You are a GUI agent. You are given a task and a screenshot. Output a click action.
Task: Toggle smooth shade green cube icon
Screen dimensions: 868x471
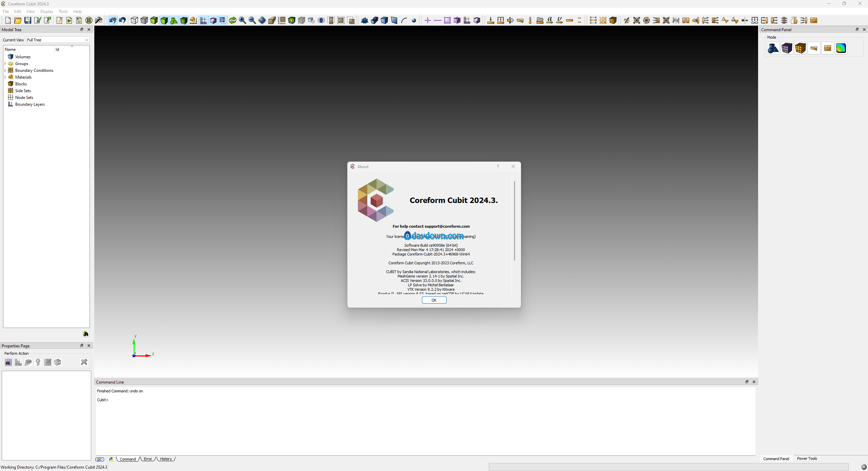[x=164, y=20]
